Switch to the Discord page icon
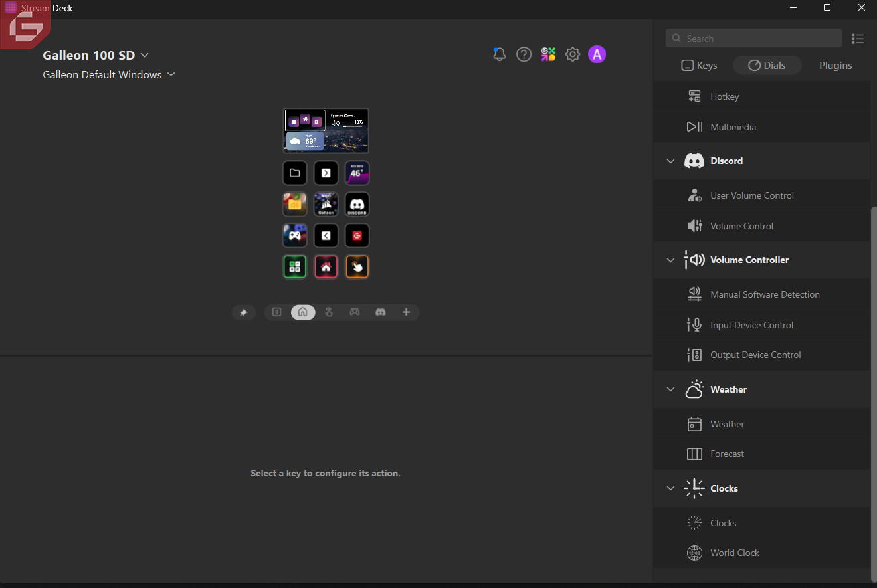877x588 pixels. click(x=380, y=312)
